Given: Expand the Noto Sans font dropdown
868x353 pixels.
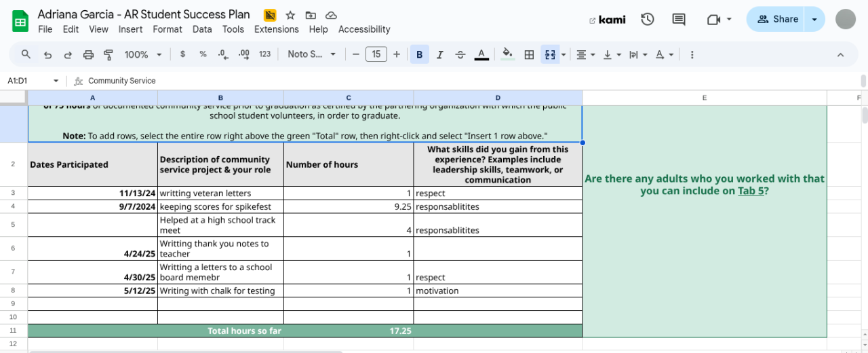Looking at the screenshot, I should click(311, 54).
